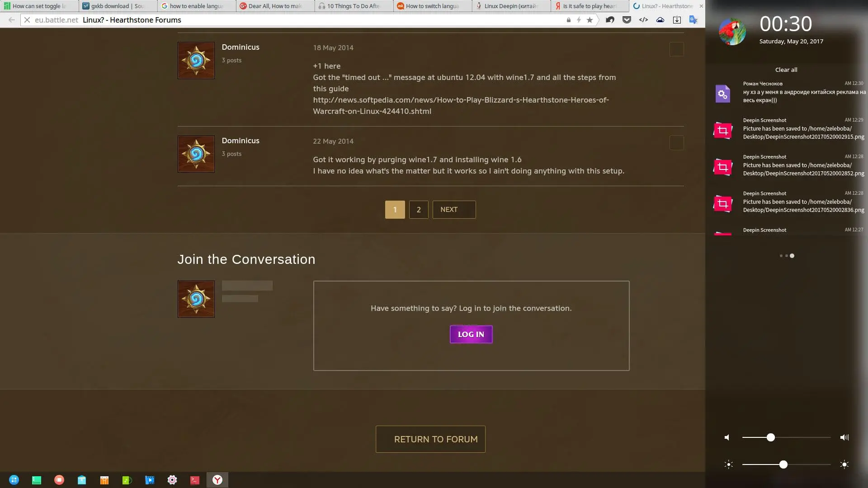The height and width of the screenshot is (488, 868).
Task: Launch the blue video player from dock
Action: point(150,480)
